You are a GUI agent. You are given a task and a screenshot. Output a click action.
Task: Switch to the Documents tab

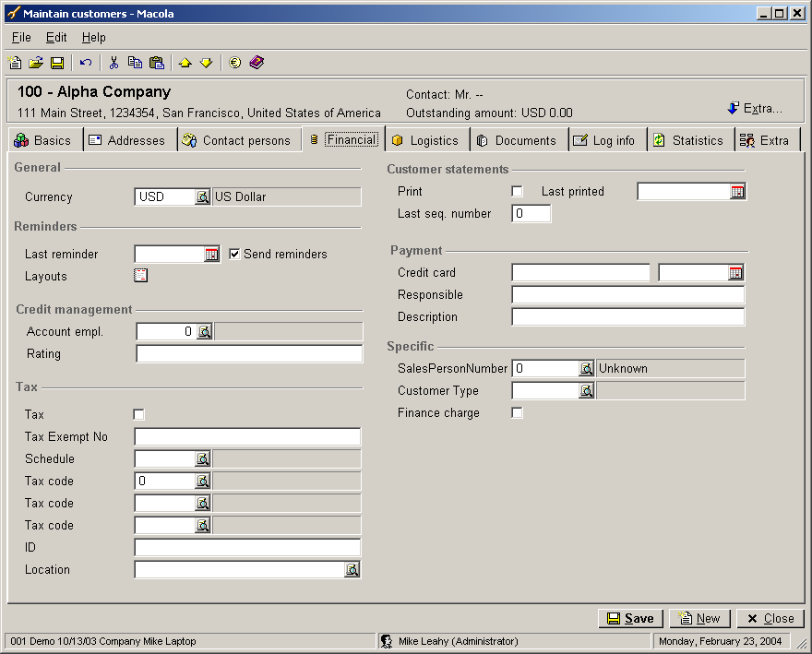point(519,140)
